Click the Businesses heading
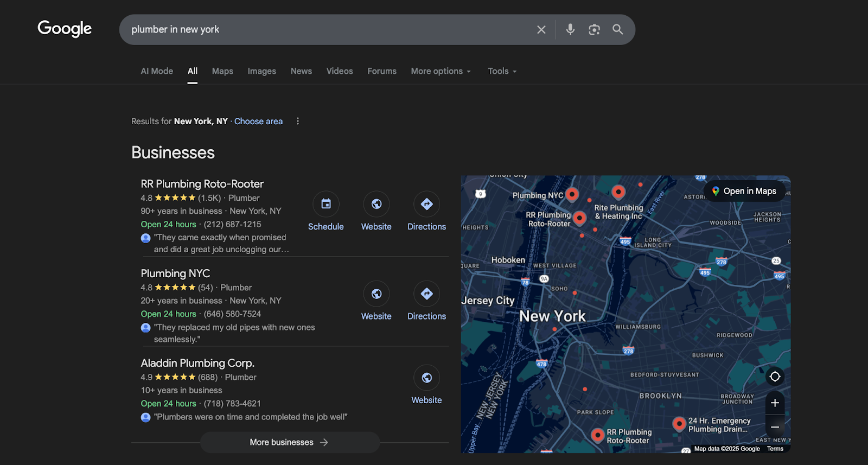Screen dimensions: 868x465 click(x=173, y=152)
